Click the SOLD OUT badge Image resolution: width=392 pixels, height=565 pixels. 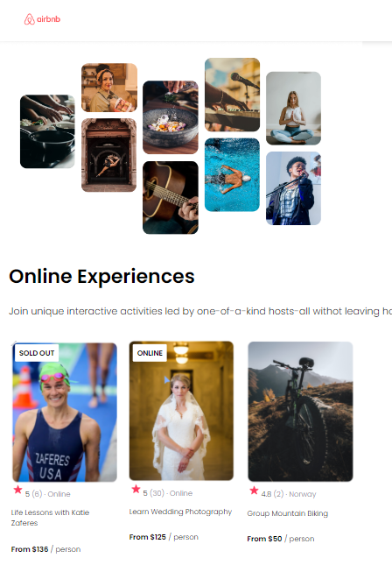click(x=37, y=353)
